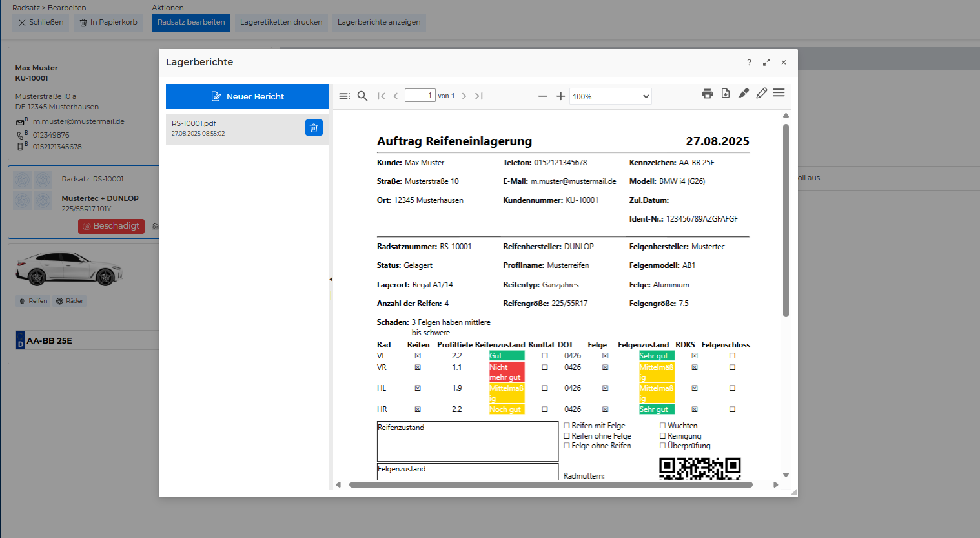Click In Papierkorb button
The width and height of the screenshot is (980, 538).
108,22
